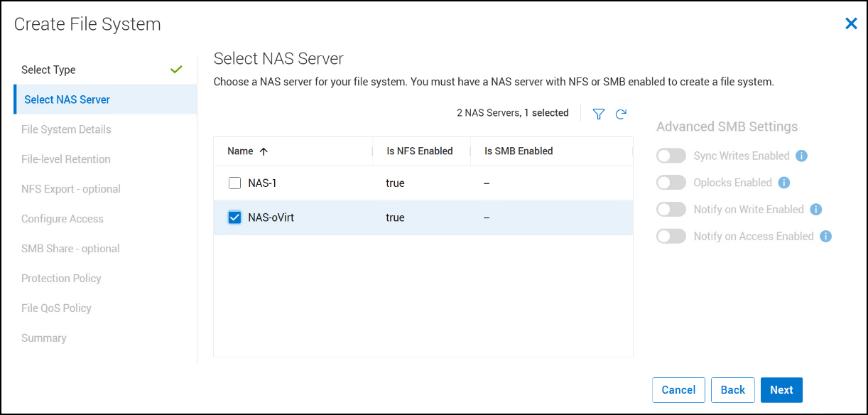Click NFS 'true' value for NAS-1

pyautogui.click(x=395, y=183)
